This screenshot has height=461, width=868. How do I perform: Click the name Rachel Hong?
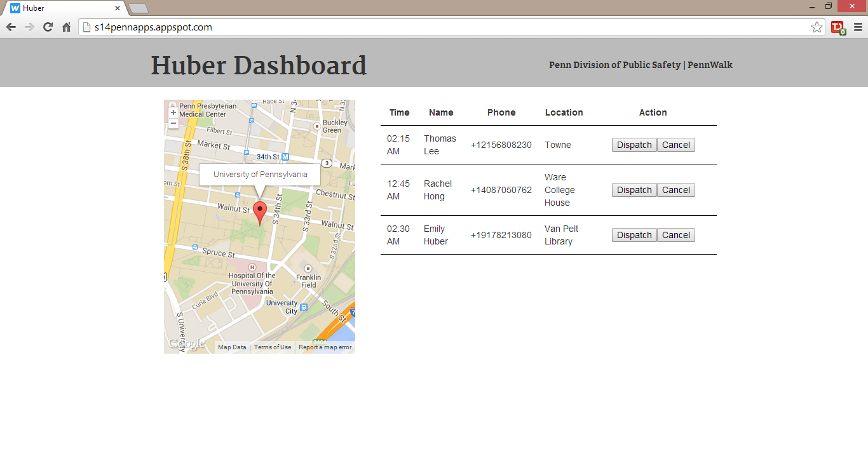click(x=438, y=190)
